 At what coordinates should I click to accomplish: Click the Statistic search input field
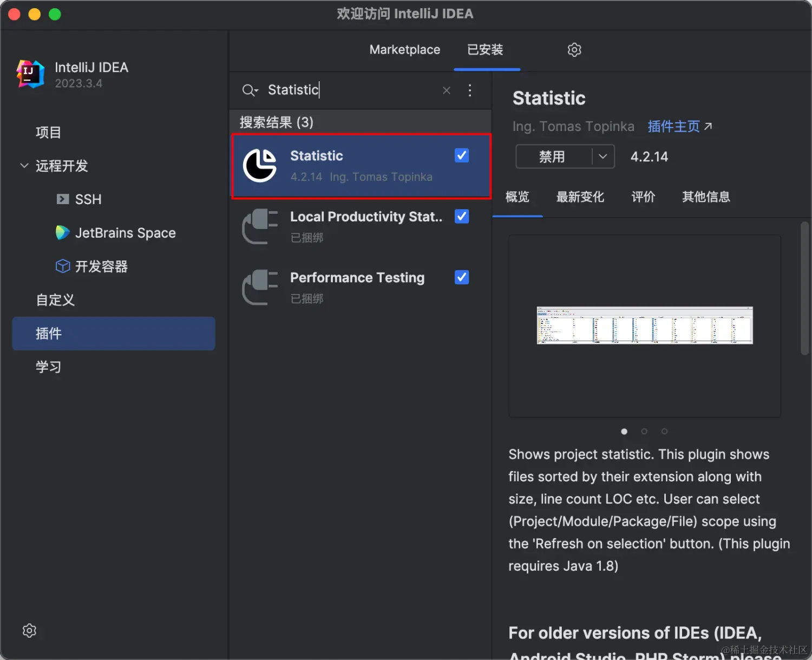[352, 90]
